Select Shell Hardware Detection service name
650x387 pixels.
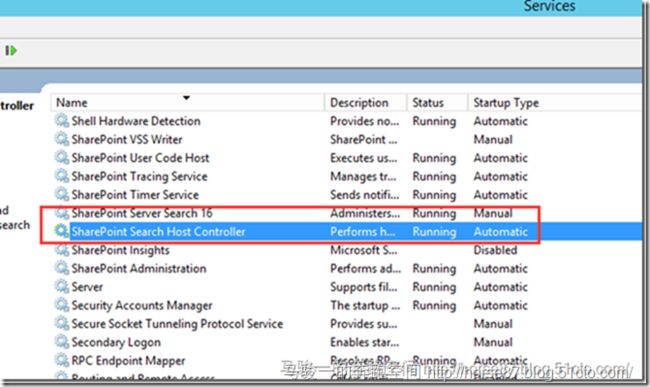pos(136,121)
